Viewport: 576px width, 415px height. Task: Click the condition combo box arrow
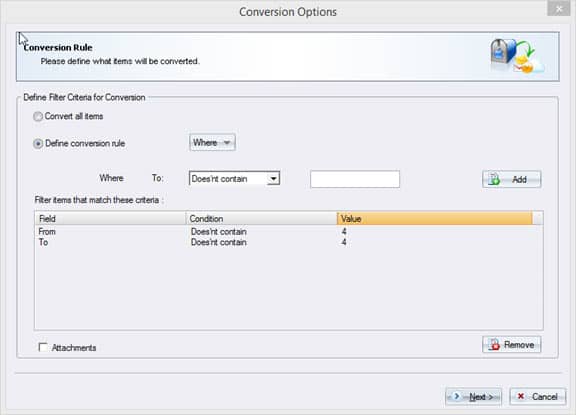(x=273, y=179)
